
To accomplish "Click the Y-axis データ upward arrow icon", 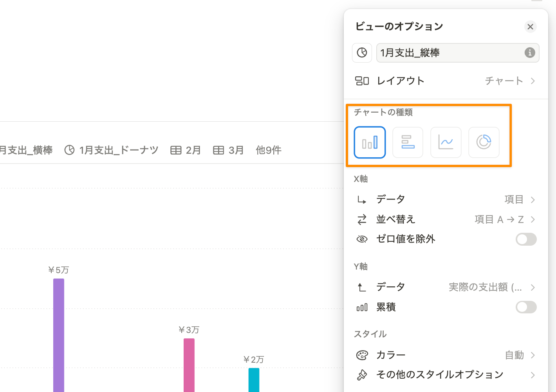I will pos(362,288).
